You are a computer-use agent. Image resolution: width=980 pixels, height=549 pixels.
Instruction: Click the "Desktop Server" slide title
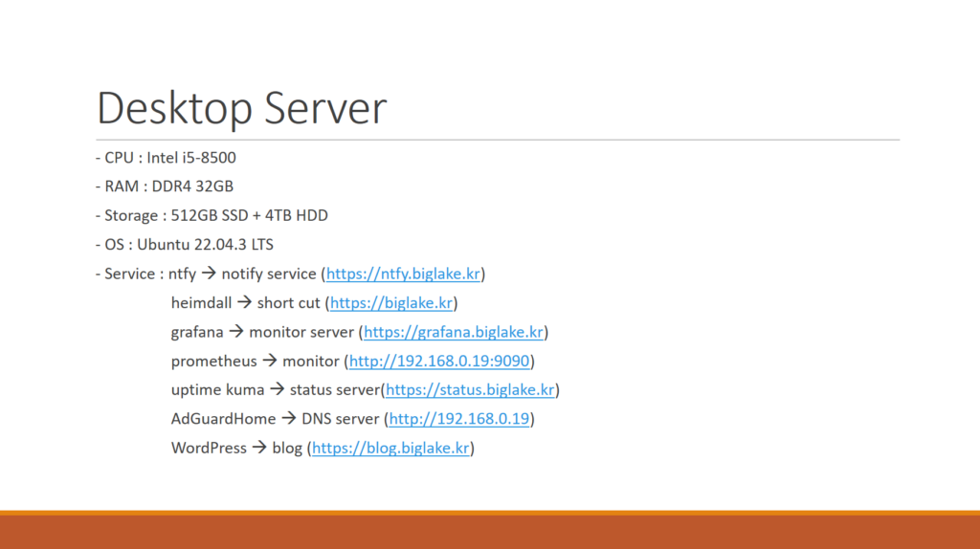[242, 108]
